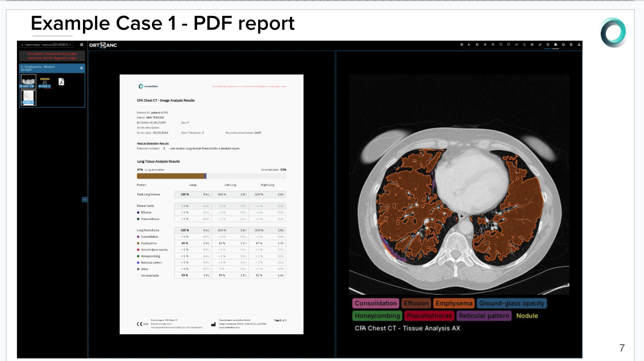Image resolution: width=644 pixels, height=361 pixels.
Task: Open the PDF report file icon
Action: point(62,82)
